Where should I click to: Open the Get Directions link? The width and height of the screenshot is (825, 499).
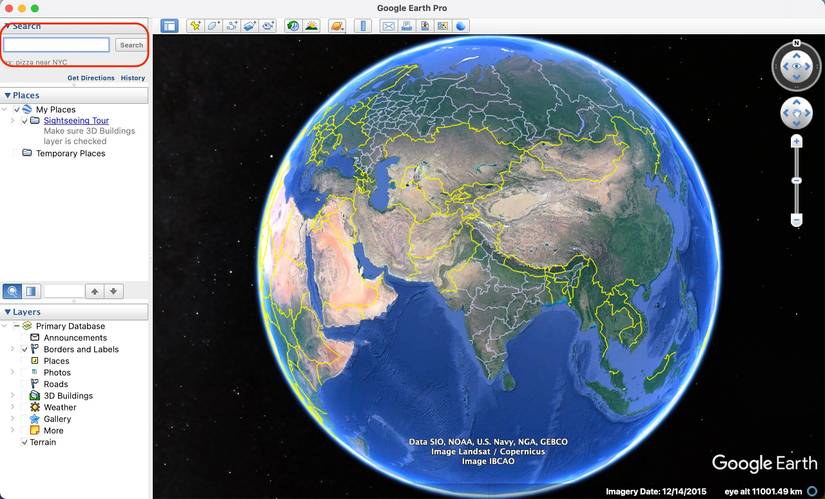click(91, 78)
